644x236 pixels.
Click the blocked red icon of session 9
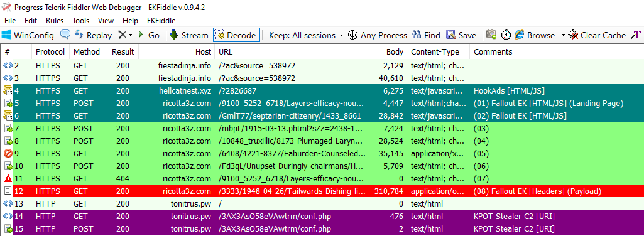point(8,154)
